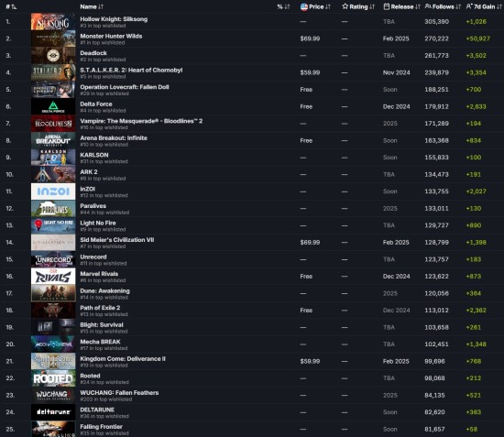504x437 pixels.
Task: Click Kingdom Come: Deliverance II title
Action: 123,358
